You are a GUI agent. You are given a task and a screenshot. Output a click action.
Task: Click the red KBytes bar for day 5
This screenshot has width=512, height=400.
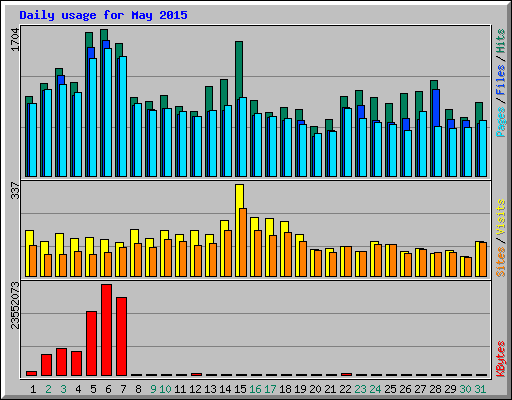point(91,344)
